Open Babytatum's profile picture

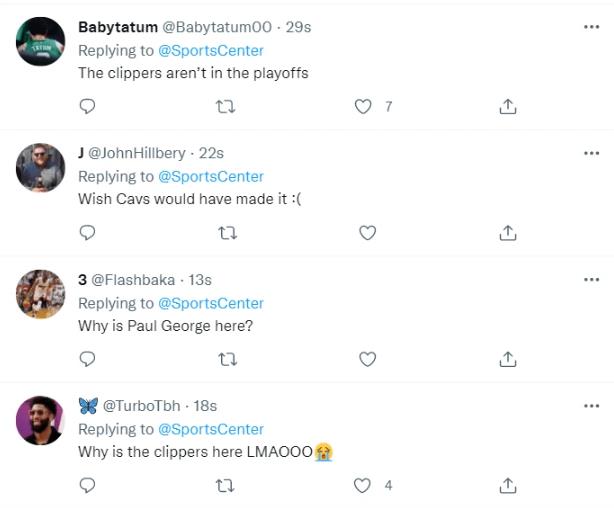[41, 42]
